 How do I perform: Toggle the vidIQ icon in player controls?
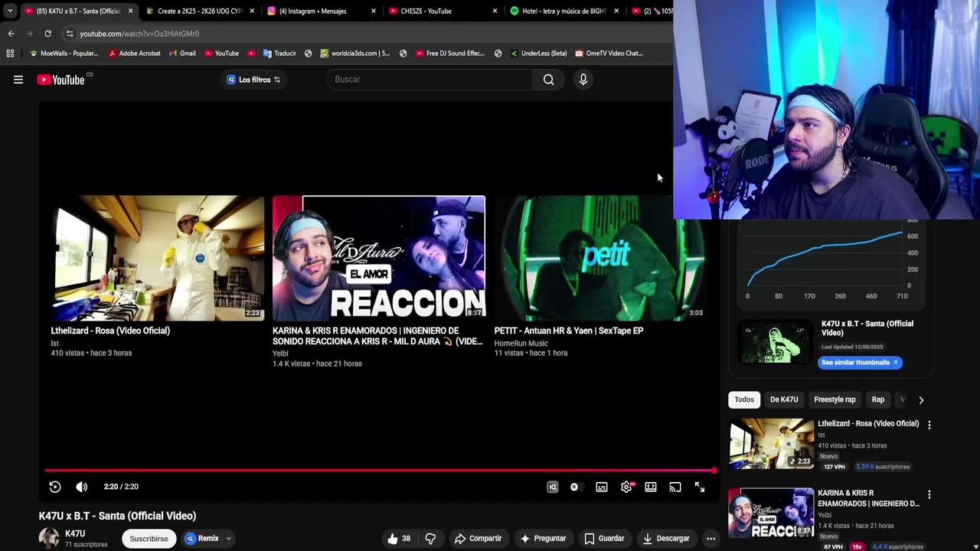click(x=553, y=487)
